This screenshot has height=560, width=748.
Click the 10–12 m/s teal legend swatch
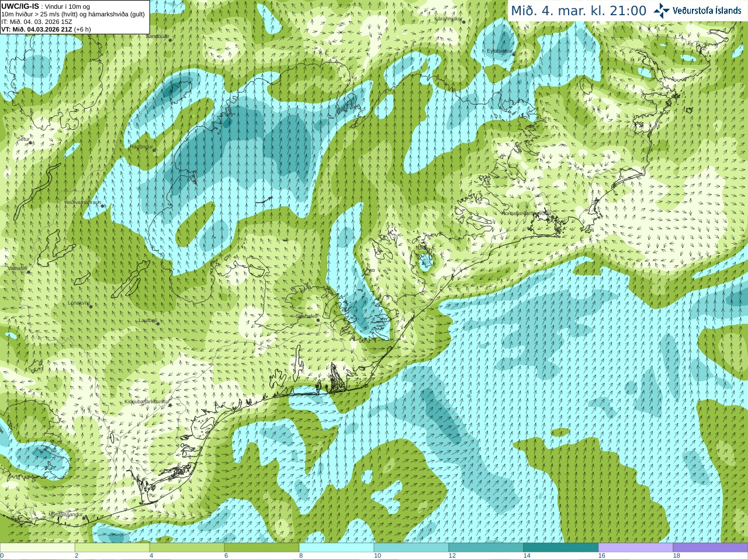coord(411,548)
